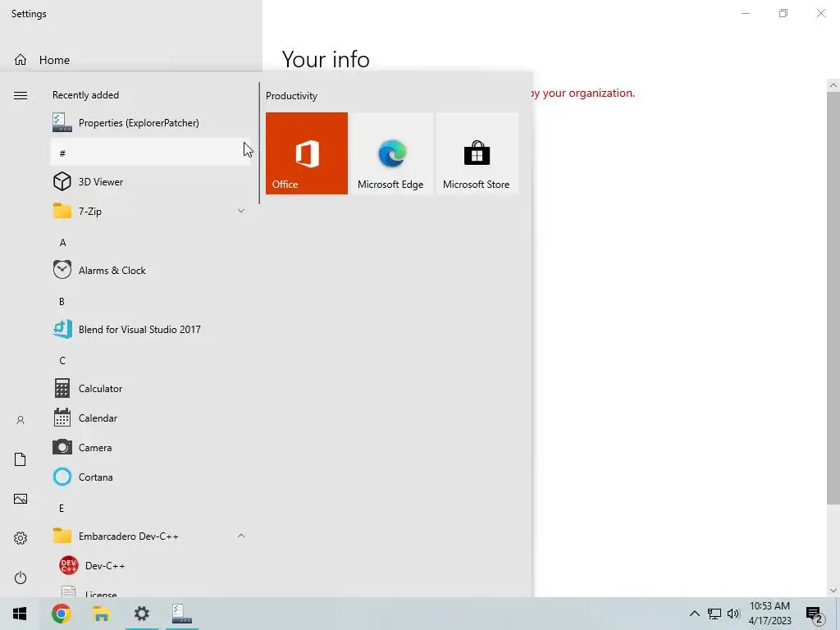Show hidden tray icons chevron
This screenshot has width=840, height=630.
(x=694, y=614)
